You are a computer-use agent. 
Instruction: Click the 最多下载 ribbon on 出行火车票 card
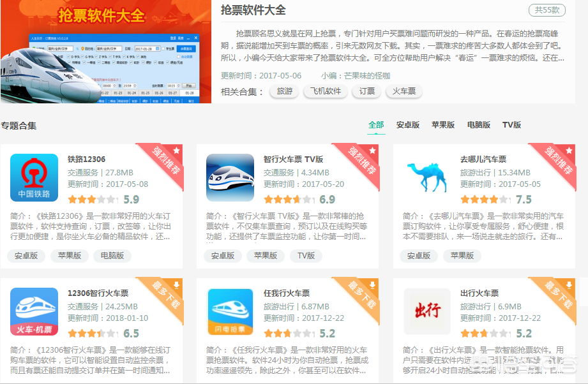pos(557,295)
